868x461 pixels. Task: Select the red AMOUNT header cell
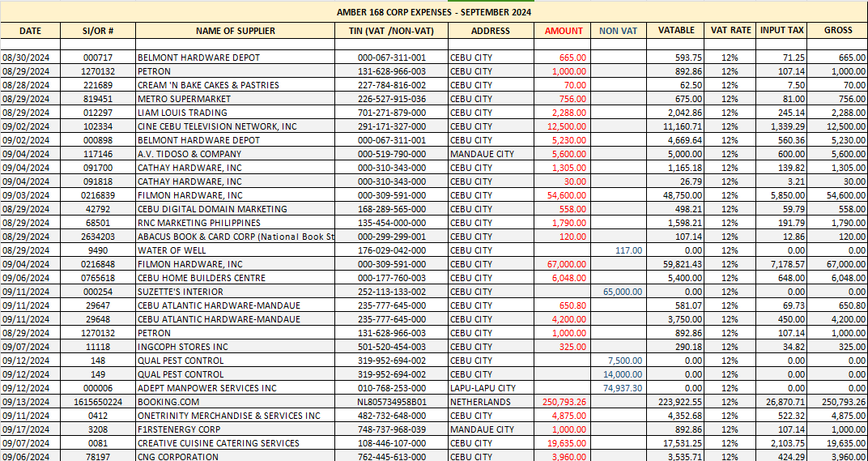564,31
